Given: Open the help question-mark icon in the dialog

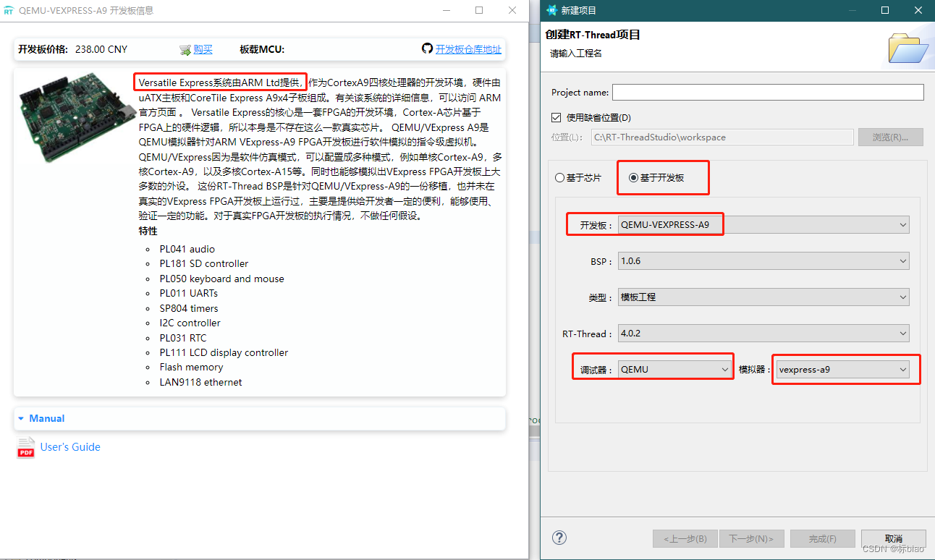Looking at the screenshot, I should (x=559, y=538).
